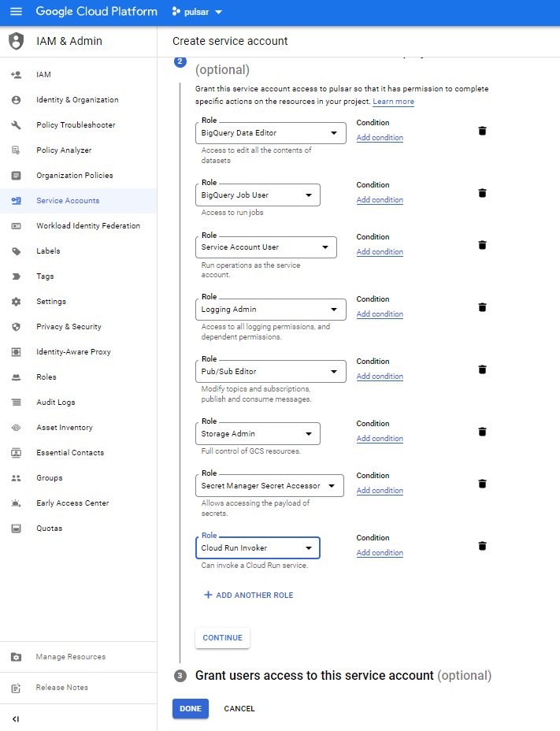
Task: Open the Secret Manager Secret Accessor dropdown
Action: 269,485
